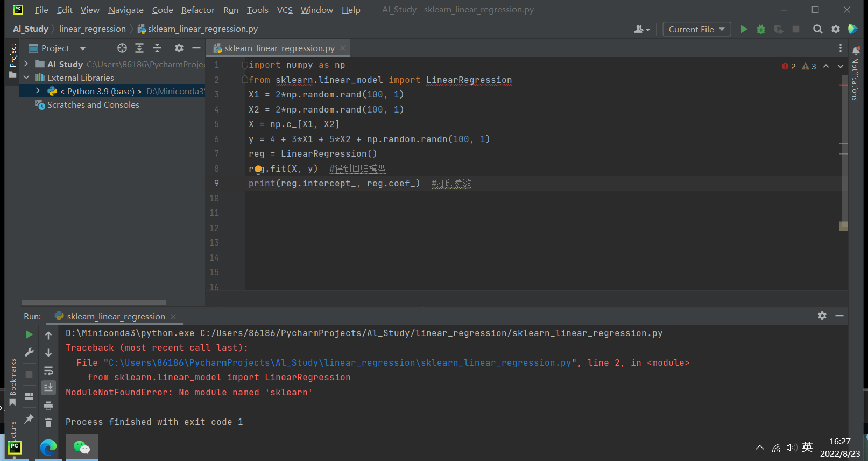868x461 pixels.
Task: Open the volume control in system tray
Action: point(791,448)
